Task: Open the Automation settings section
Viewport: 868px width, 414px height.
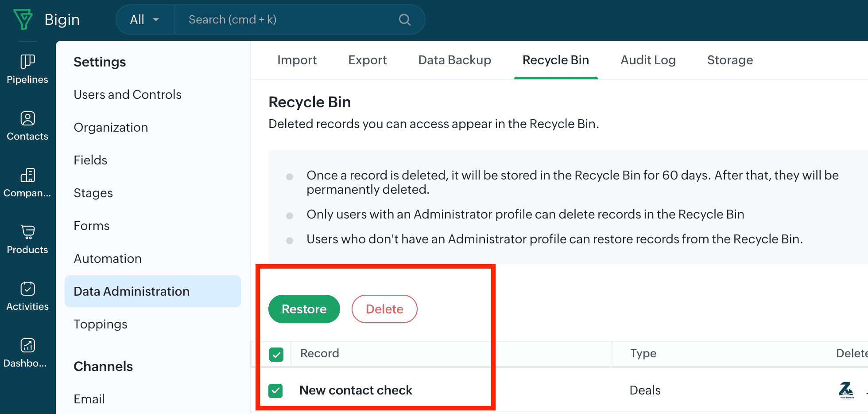Action: coord(108,258)
